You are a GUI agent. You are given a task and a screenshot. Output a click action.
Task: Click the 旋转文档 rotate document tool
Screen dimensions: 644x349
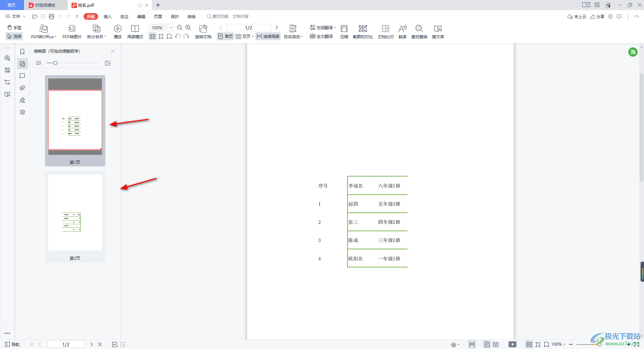point(203,32)
